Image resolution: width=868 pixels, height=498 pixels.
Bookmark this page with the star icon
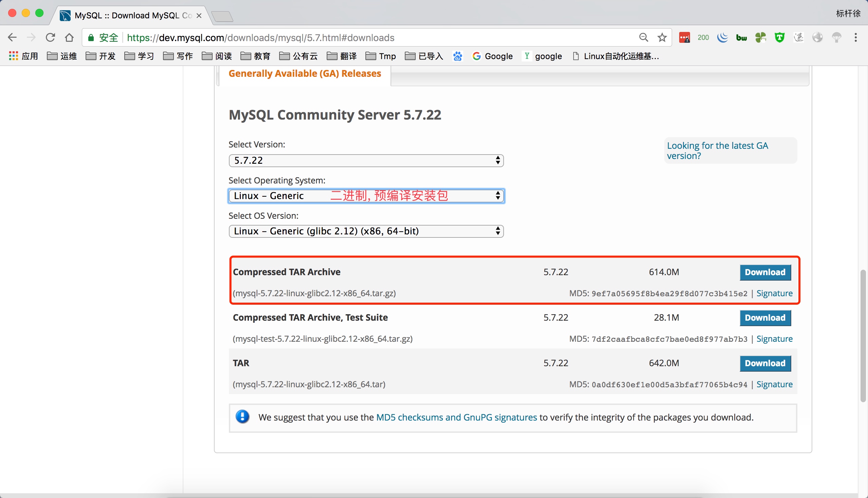(662, 37)
